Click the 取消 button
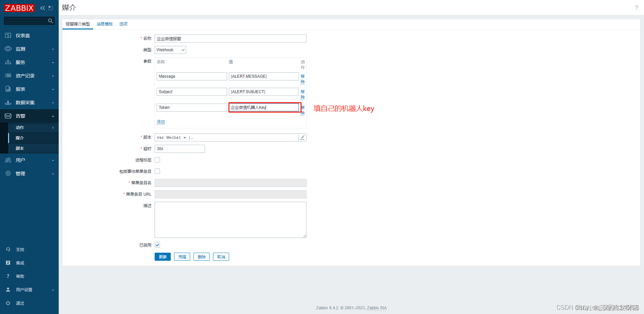Screen dimensions: 644x314 coord(221,257)
